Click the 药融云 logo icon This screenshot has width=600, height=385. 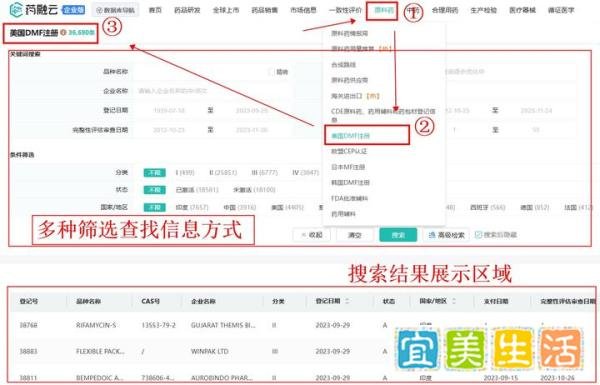coord(16,9)
